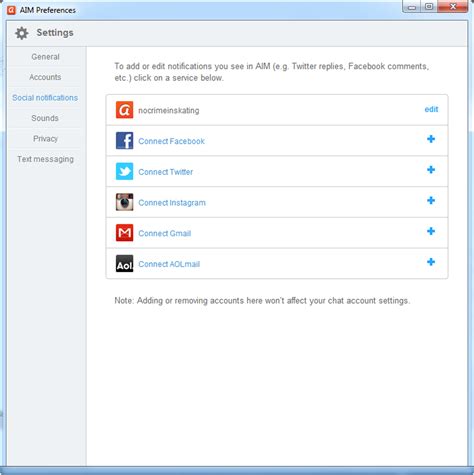Go to the Privacy settings tab
This screenshot has height=475, width=474.
point(45,139)
